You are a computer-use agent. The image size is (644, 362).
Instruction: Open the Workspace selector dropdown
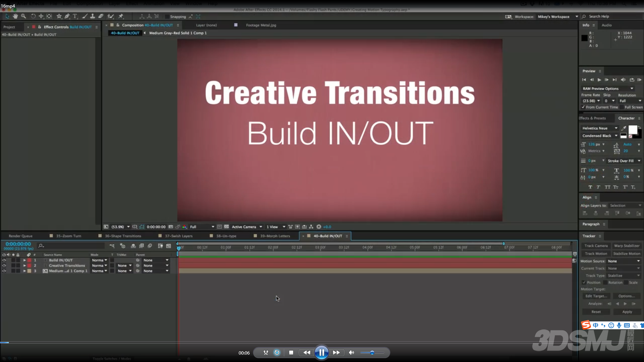pos(557,17)
